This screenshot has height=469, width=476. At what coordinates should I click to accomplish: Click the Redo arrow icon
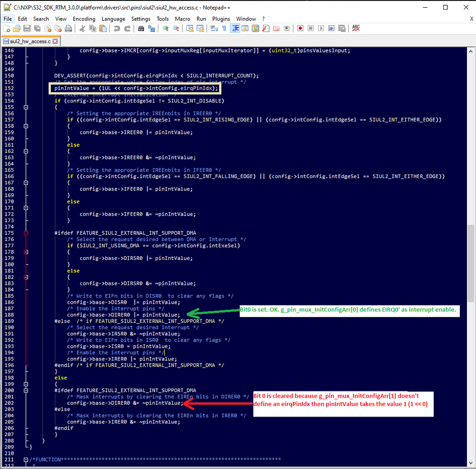127,29
